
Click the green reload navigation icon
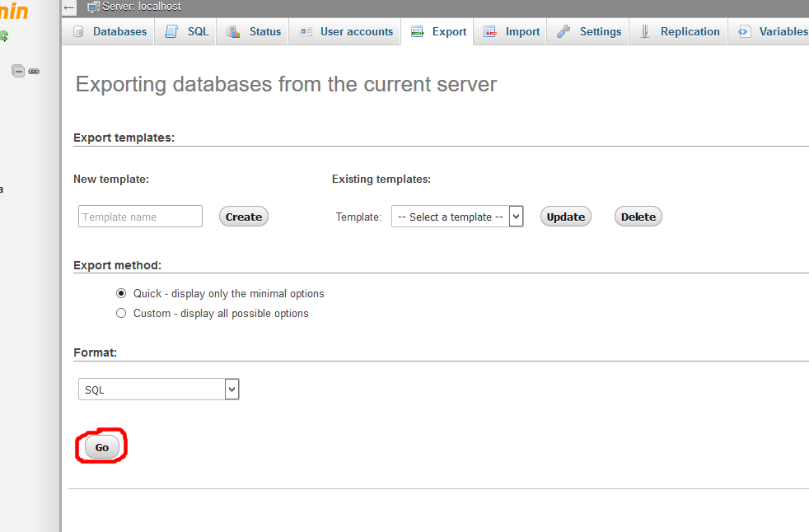[3, 36]
